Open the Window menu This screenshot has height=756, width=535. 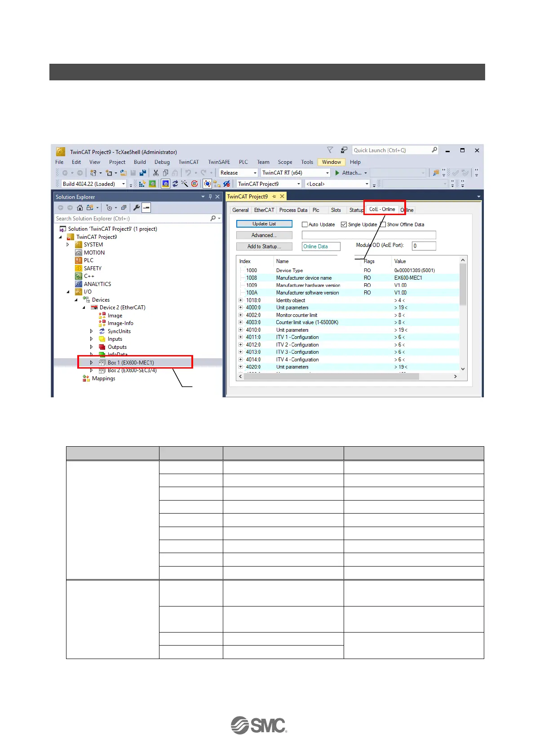[x=332, y=162]
